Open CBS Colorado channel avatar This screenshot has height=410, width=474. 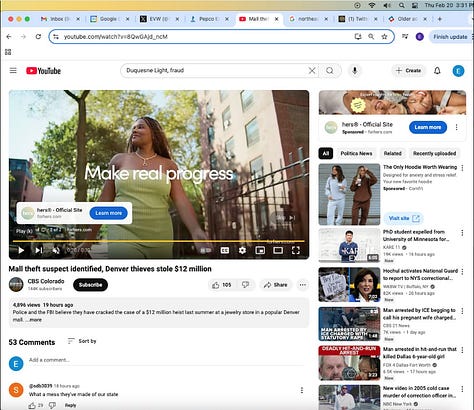point(16,284)
